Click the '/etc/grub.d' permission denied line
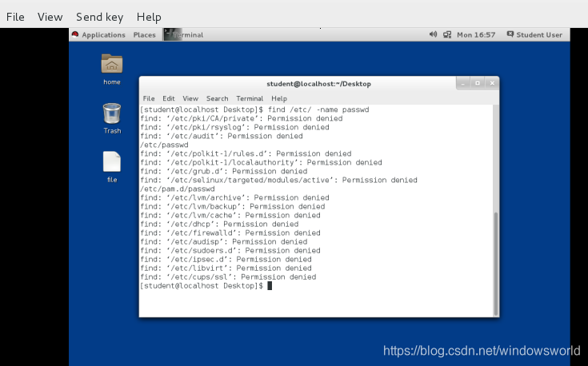The image size is (588, 366). pos(224,171)
